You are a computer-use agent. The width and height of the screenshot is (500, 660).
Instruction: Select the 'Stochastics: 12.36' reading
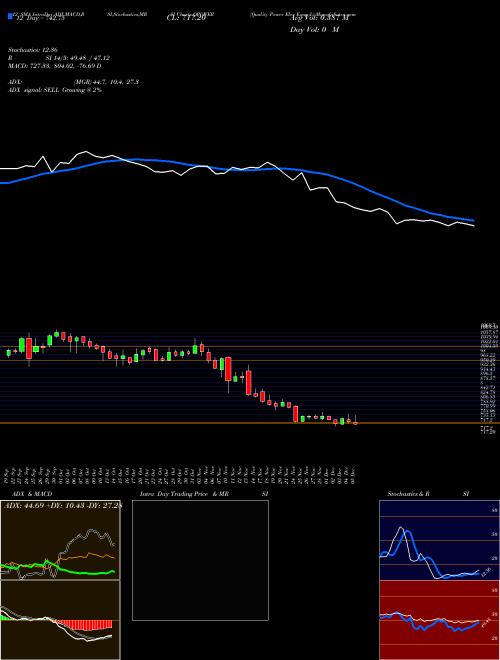(x=32, y=50)
